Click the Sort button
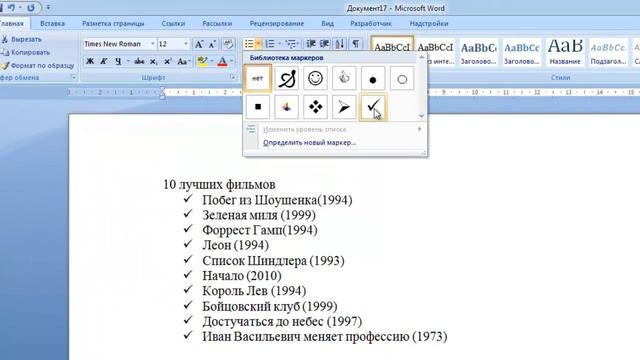Image resolution: width=640 pixels, height=360 pixels. (x=340, y=44)
